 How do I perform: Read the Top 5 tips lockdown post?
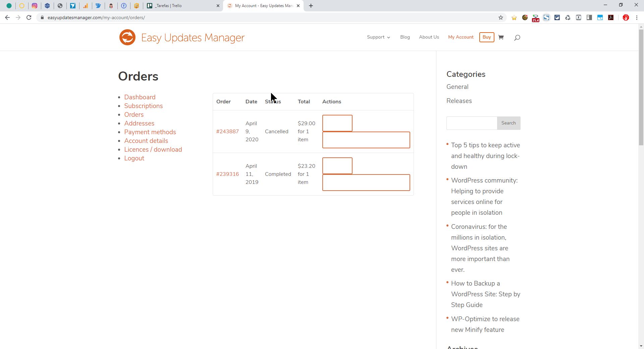point(485,156)
